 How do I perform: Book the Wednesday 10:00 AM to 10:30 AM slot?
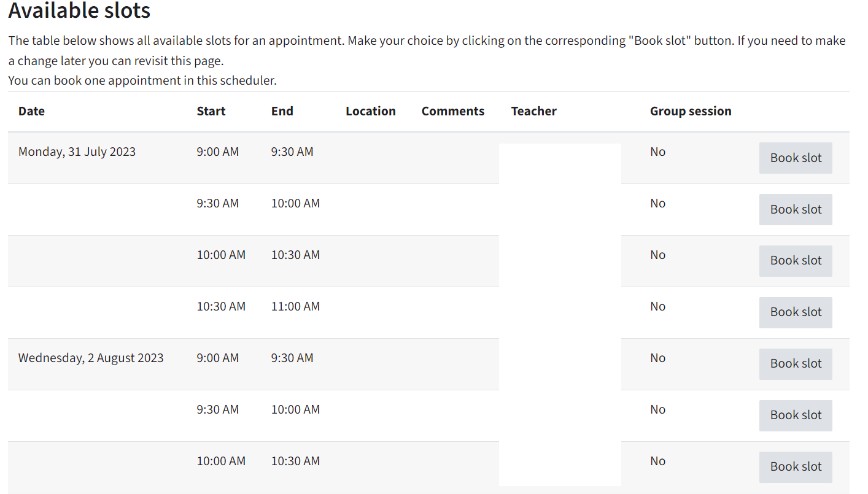tap(796, 467)
